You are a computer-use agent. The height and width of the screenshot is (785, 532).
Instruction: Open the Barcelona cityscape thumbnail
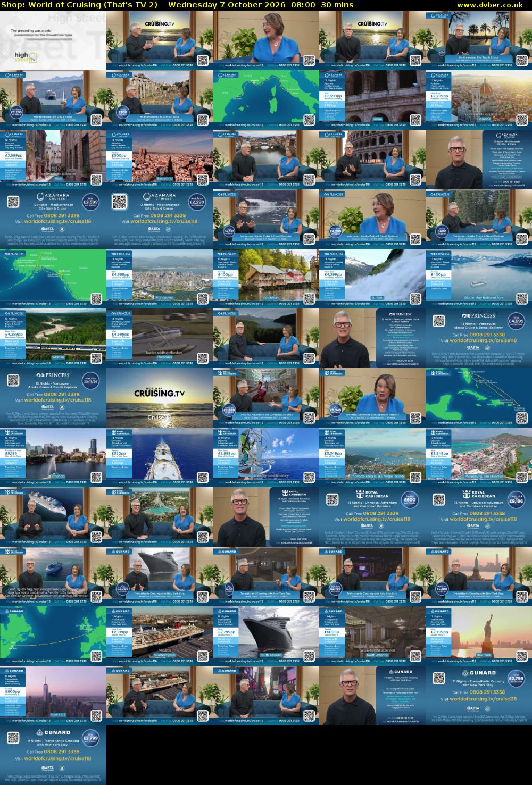(160, 160)
